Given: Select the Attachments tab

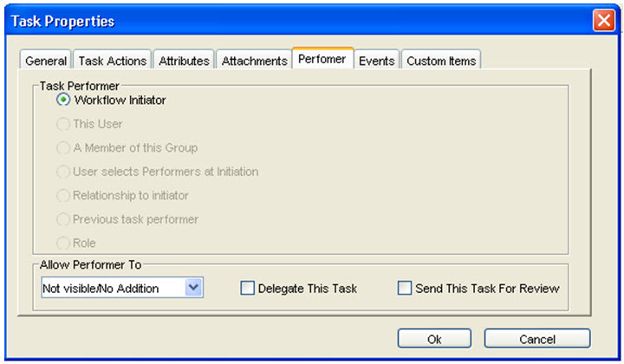Looking at the screenshot, I should [x=254, y=60].
